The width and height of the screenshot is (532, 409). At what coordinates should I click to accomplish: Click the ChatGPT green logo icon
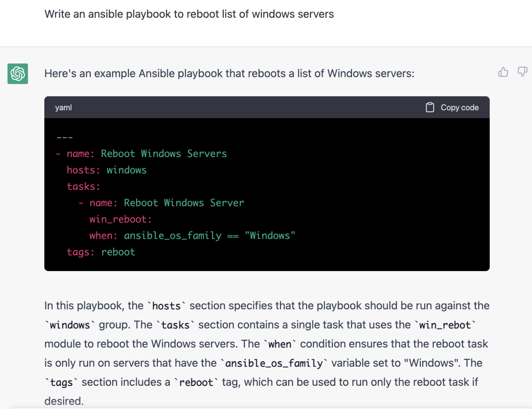tap(17, 74)
